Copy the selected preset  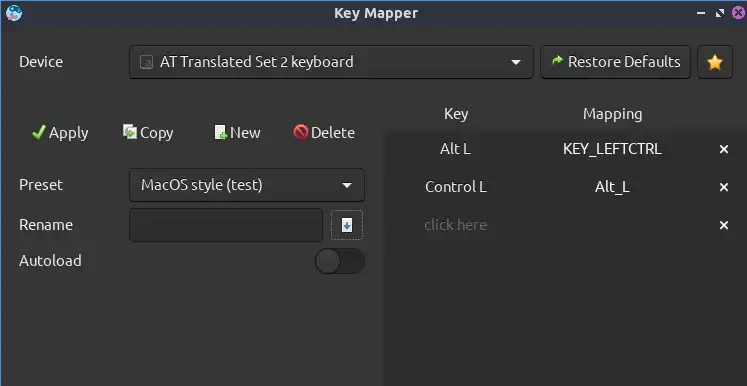click(148, 132)
